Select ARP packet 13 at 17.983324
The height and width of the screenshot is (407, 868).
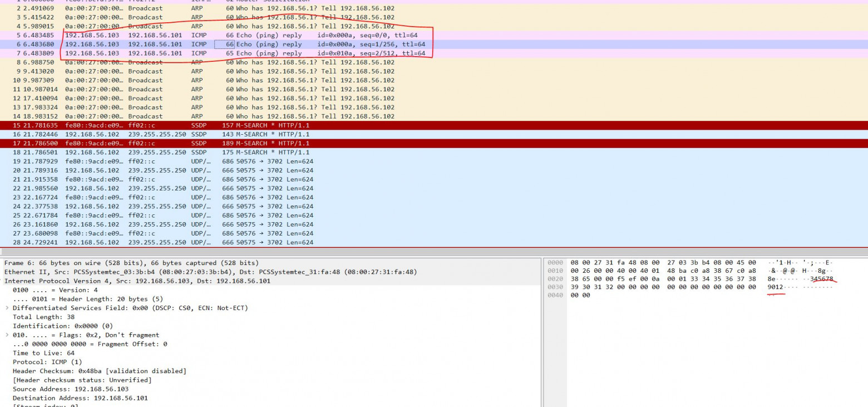(434, 107)
